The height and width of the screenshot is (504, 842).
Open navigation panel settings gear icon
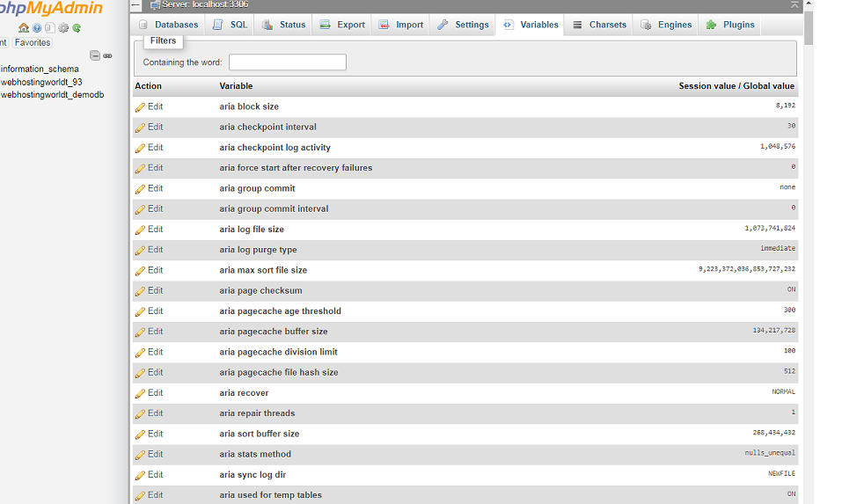[x=63, y=28]
